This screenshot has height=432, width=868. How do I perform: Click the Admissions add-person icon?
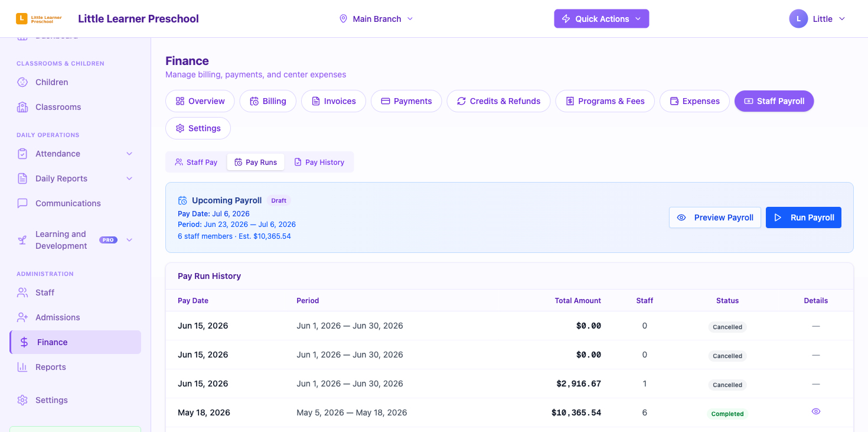pos(22,317)
